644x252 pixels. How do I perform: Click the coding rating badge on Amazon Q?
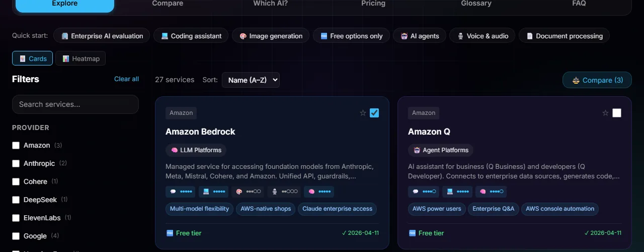(x=457, y=192)
